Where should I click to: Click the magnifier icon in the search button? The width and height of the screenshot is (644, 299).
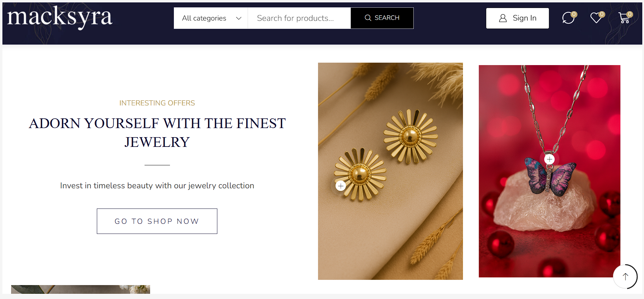click(368, 18)
